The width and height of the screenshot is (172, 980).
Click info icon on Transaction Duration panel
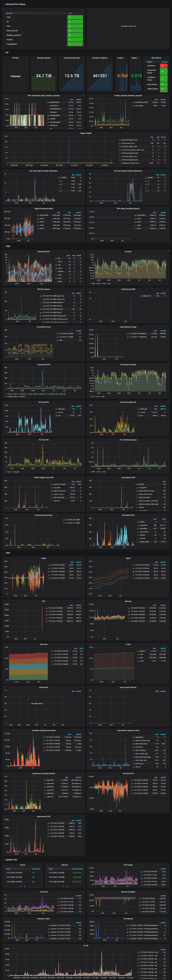[x=169, y=364]
